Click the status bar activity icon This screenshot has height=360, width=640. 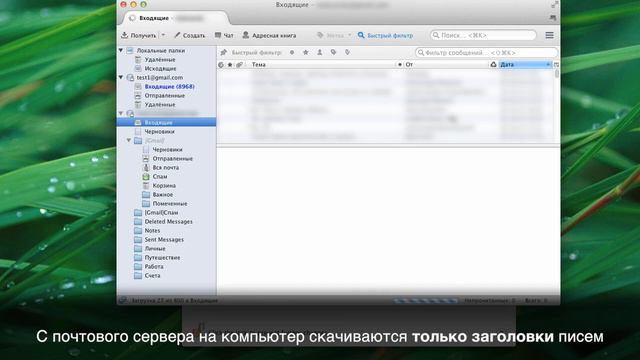(122, 300)
